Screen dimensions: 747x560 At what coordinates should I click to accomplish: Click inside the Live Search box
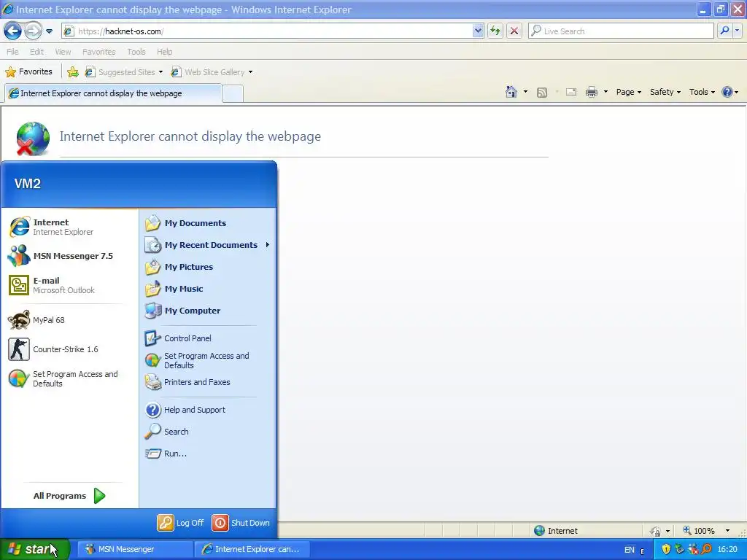pos(622,31)
